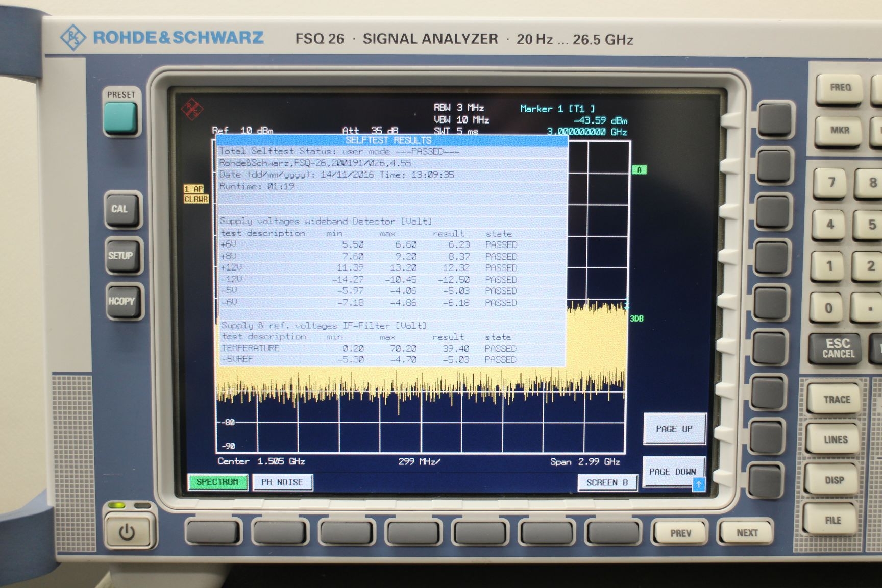Click the NEXT key
The image size is (882, 588).
tap(747, 533)
